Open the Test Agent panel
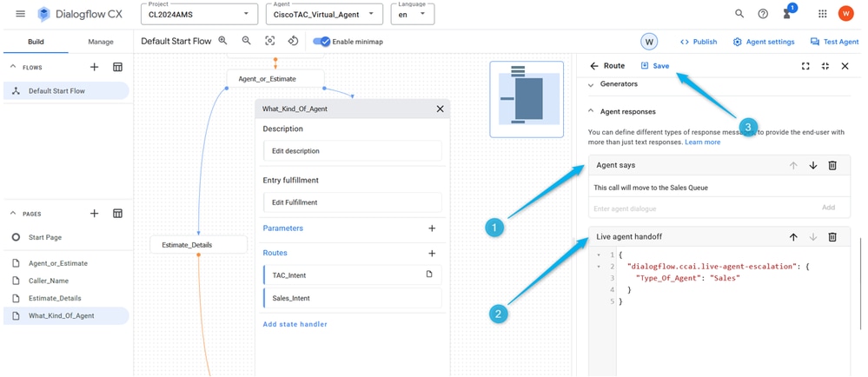868x377 pixels. pyautogui.click(x=834, y=42)
